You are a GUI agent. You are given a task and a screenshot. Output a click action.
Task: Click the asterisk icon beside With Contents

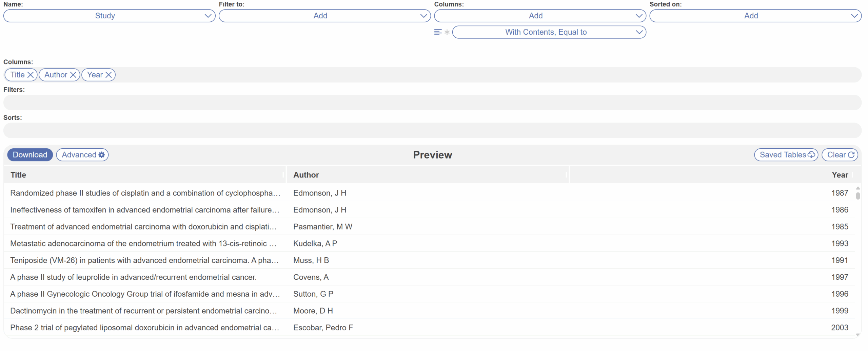[x=447, y=32]
